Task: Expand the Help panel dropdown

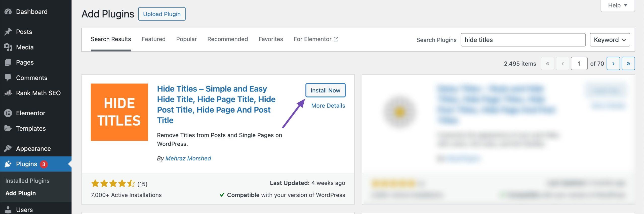Action: pos(618,6)
